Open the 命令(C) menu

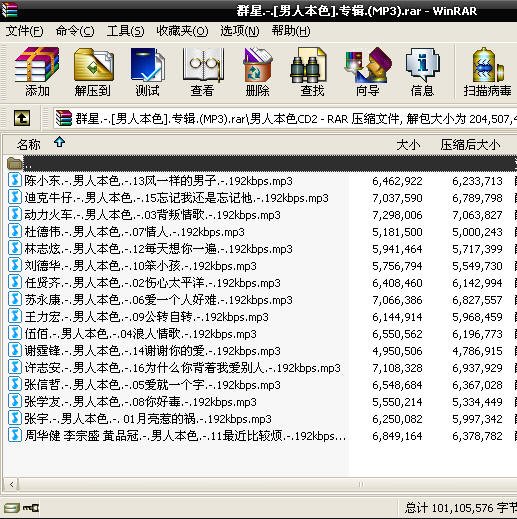pos(75,31)
